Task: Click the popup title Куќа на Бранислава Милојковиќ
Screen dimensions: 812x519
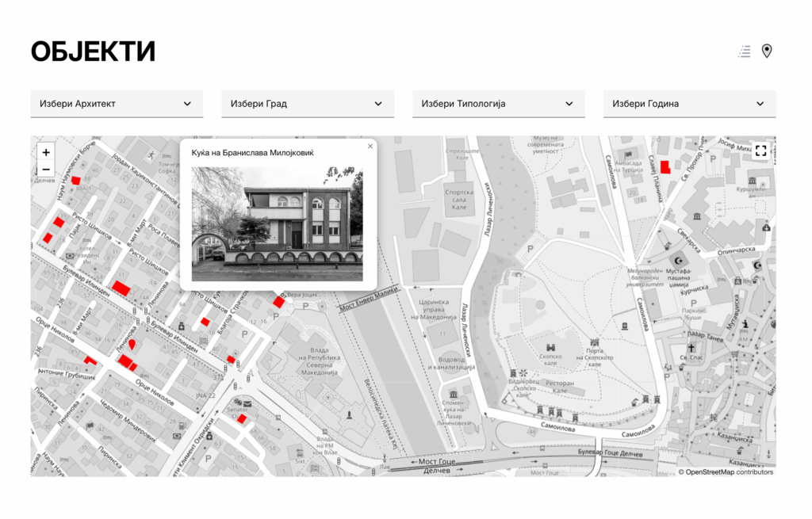Action: (x=253, y=153)
